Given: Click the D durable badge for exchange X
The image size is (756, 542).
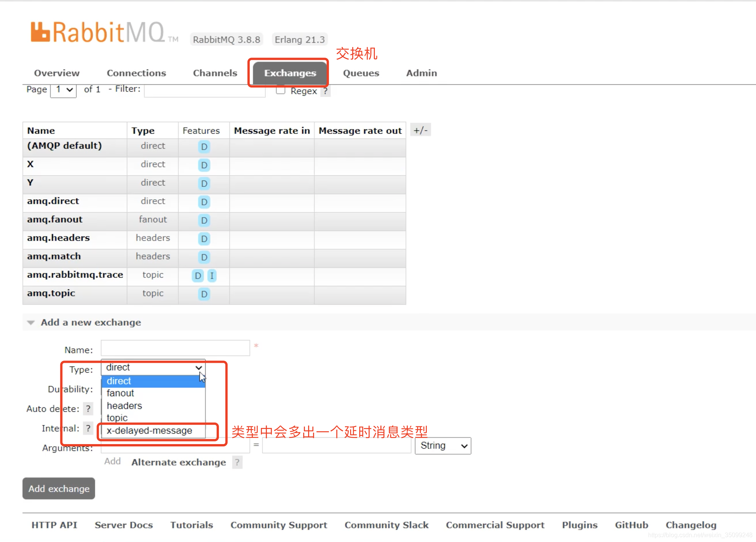Looking at the screenshot, I should click(x=204, y=165).
